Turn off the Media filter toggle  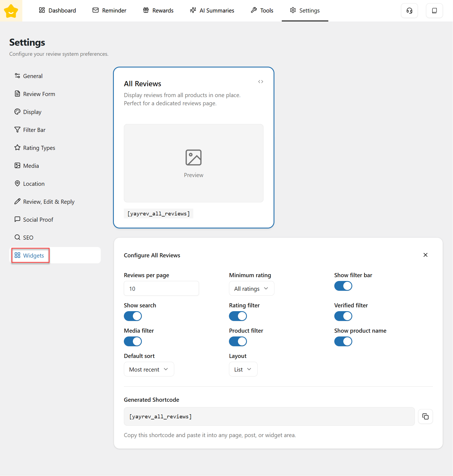pyautogui.click(x=133, y=341)
